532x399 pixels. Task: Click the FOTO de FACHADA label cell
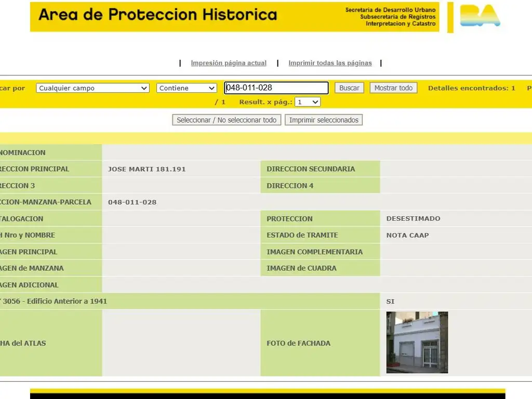click(x=298, y=343)
